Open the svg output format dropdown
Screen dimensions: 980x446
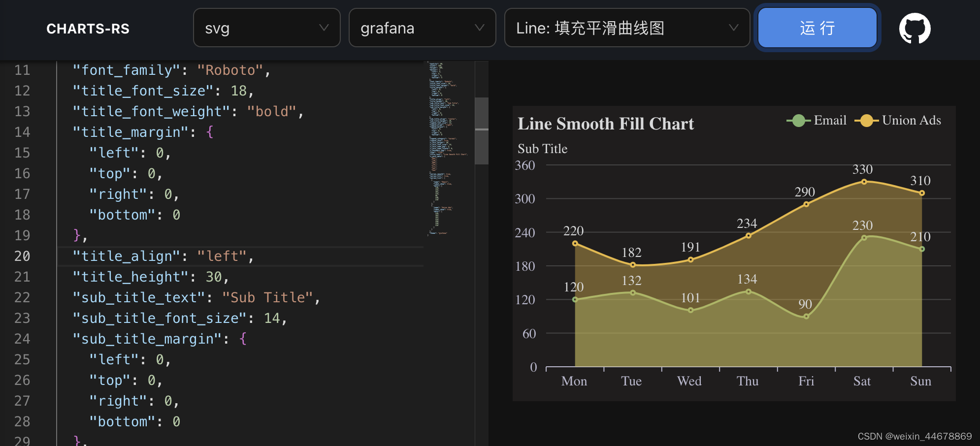266,28
